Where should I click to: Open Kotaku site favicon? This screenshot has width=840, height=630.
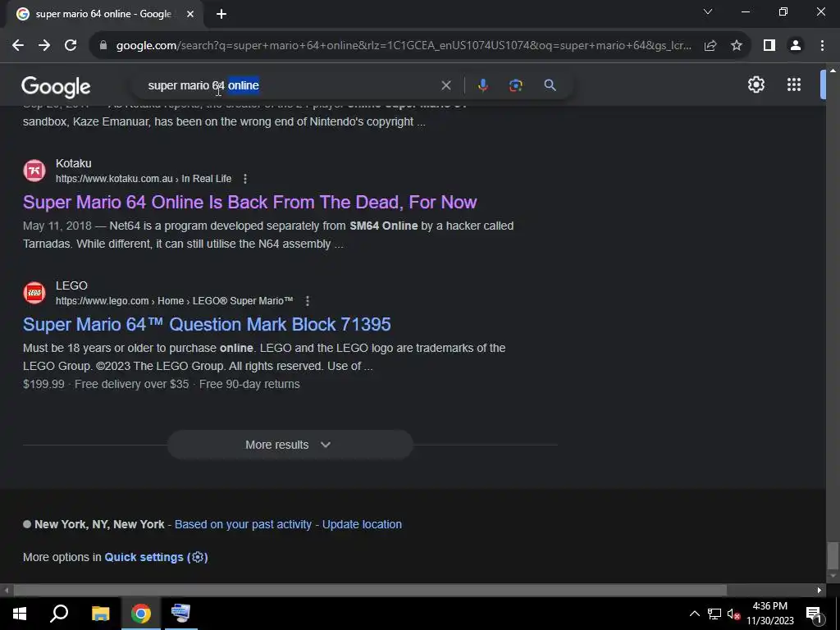(x=34, y=171)
